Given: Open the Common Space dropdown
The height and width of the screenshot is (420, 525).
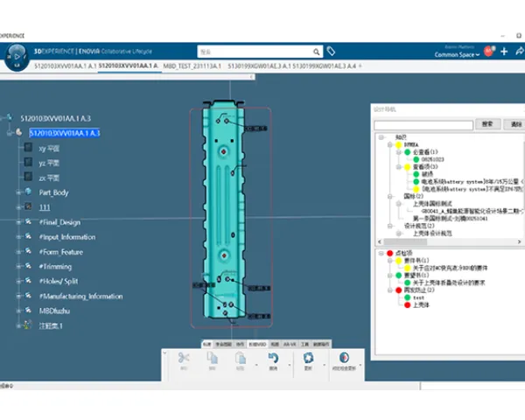Looking at the screenshot, I should tap(457, 54).
